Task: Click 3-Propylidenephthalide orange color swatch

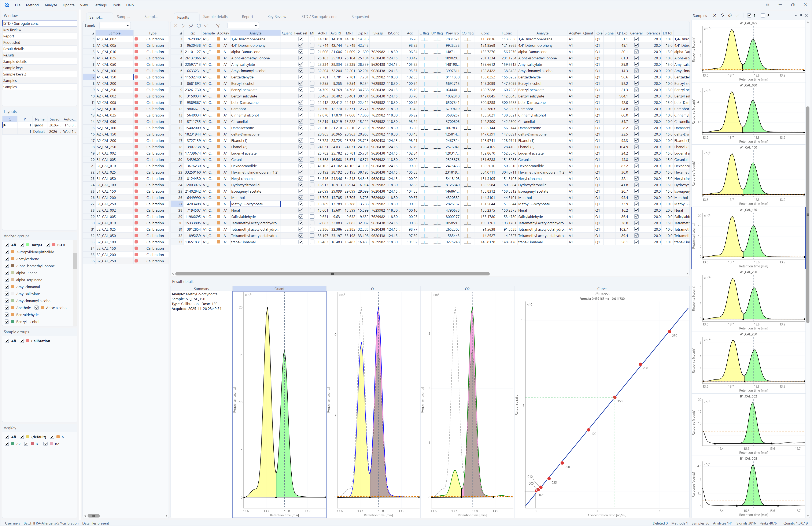Action: tap(13, 252)
